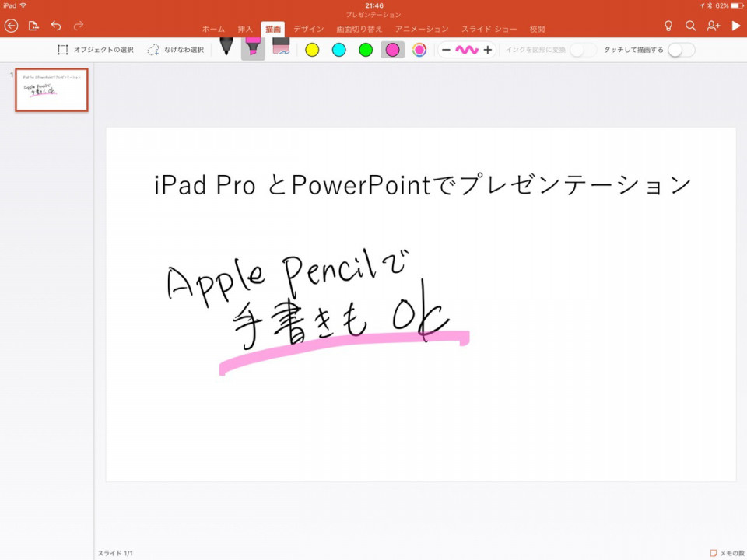Select slide 1 thumbnail
The width and height of the screenshot is (747, 560).
click(51, 90)
